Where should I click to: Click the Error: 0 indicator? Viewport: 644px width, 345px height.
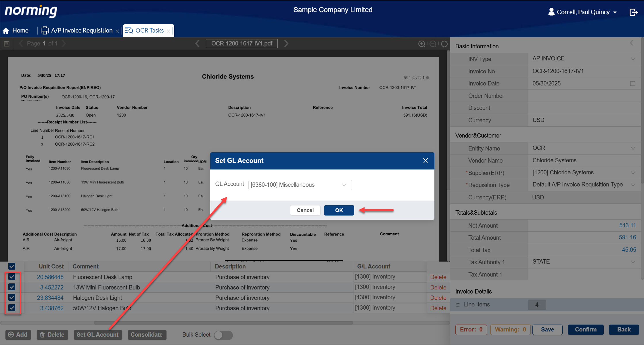(471, 330)
